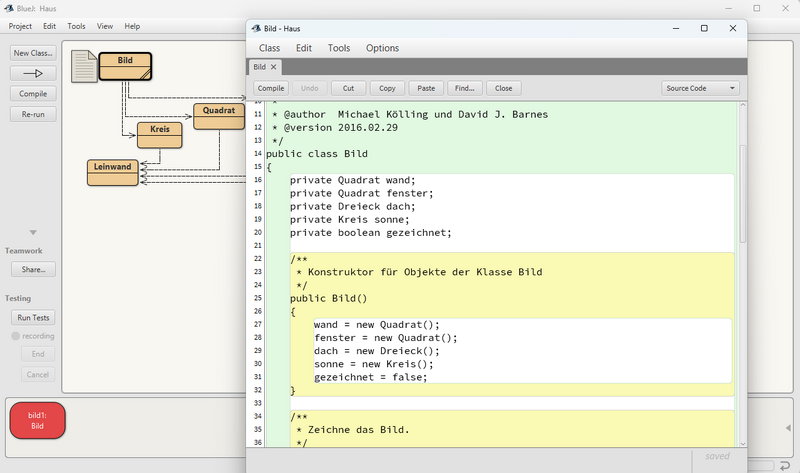Click the README document icon in diagram

point(84,66)
